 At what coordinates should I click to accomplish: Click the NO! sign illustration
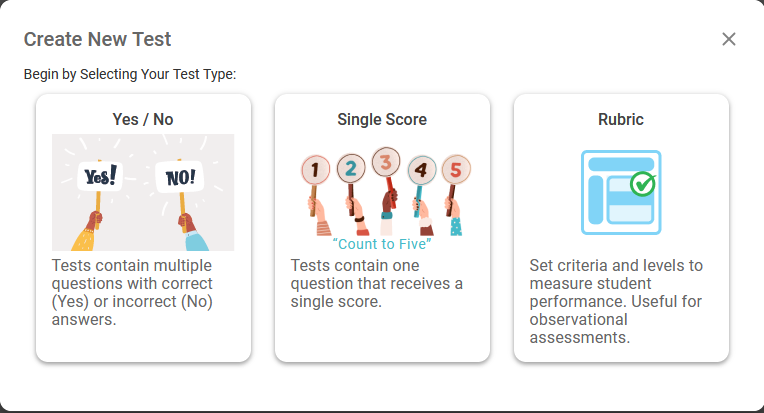point(179,177)
